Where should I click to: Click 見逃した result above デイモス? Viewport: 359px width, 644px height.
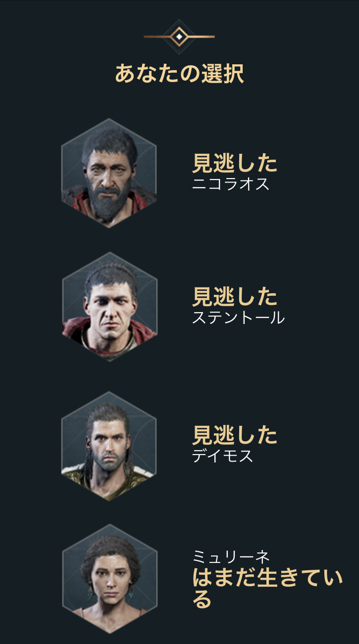tap(235, 435)
